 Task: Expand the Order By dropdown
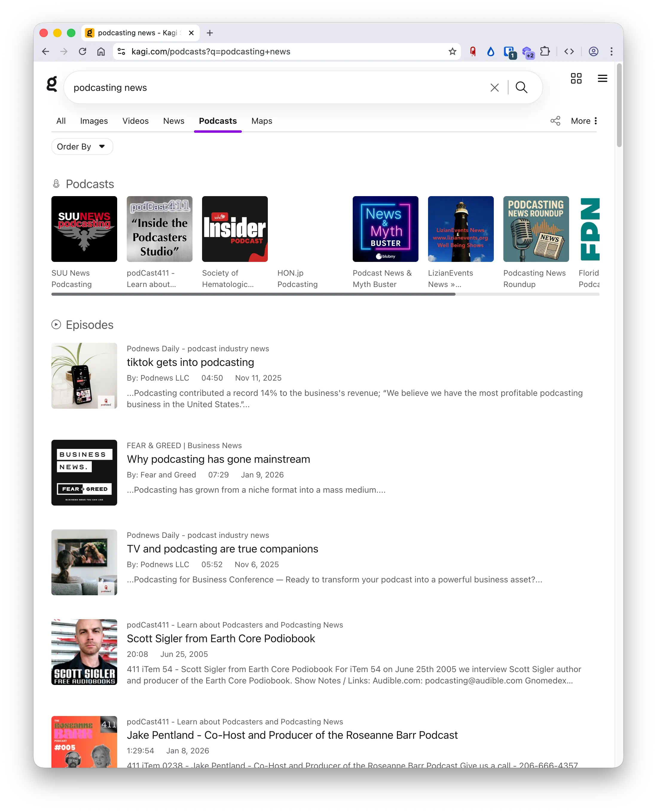(82, 146)
